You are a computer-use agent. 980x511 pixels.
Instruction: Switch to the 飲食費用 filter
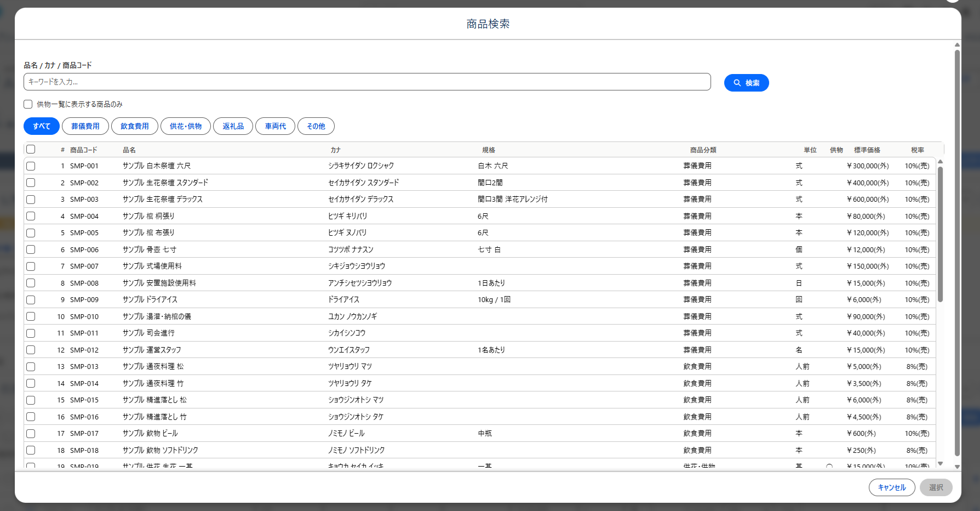tap(135, 126)
